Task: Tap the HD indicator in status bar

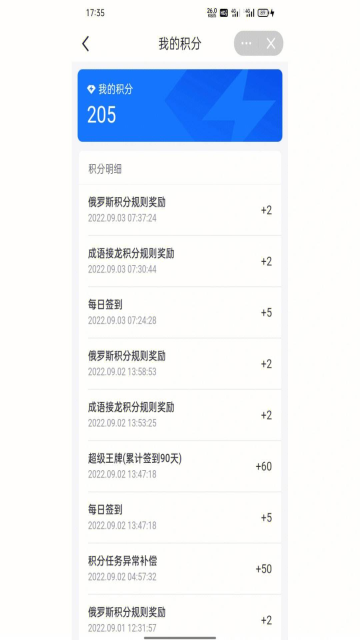Action: click(x=224, y=13)
